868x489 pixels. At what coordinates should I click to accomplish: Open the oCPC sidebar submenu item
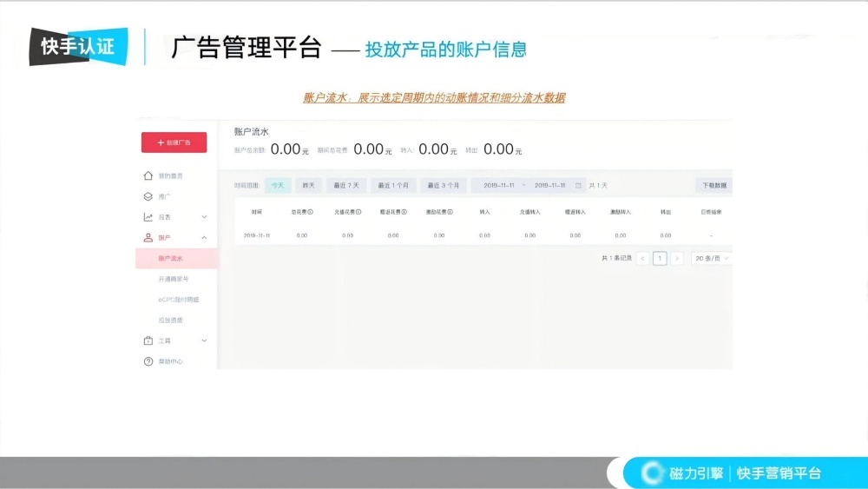[178, 300]
